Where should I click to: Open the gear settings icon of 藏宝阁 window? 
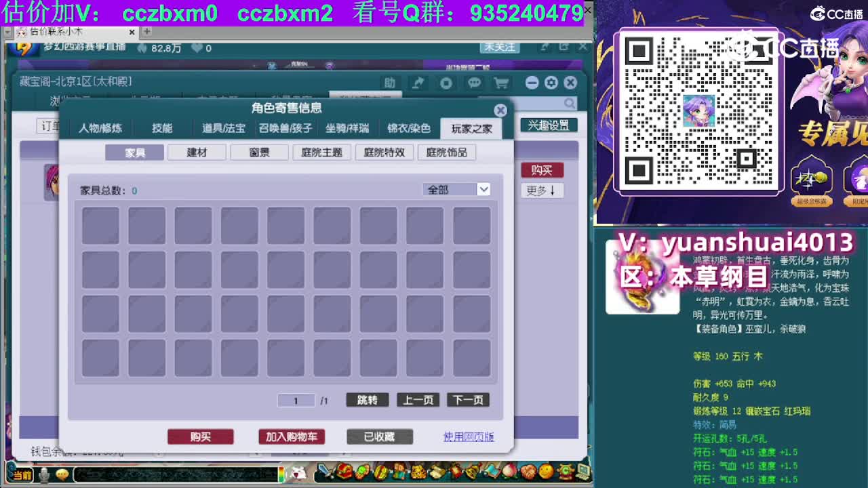pyautogui.click(x=551, y=82)
